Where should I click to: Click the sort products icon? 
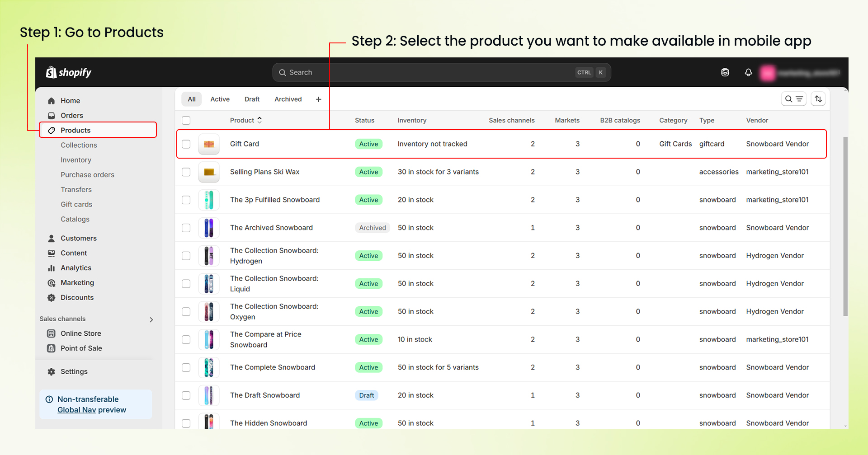pyautogui.click(x=818, y=99)
